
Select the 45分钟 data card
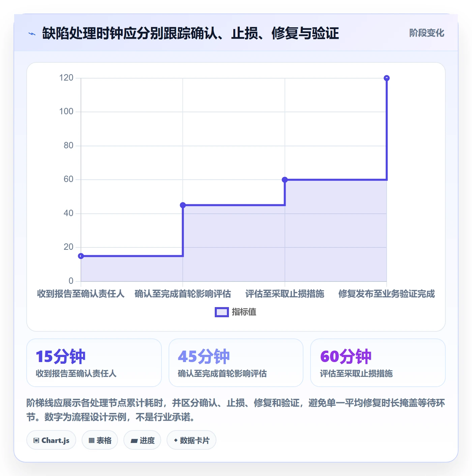236,363
